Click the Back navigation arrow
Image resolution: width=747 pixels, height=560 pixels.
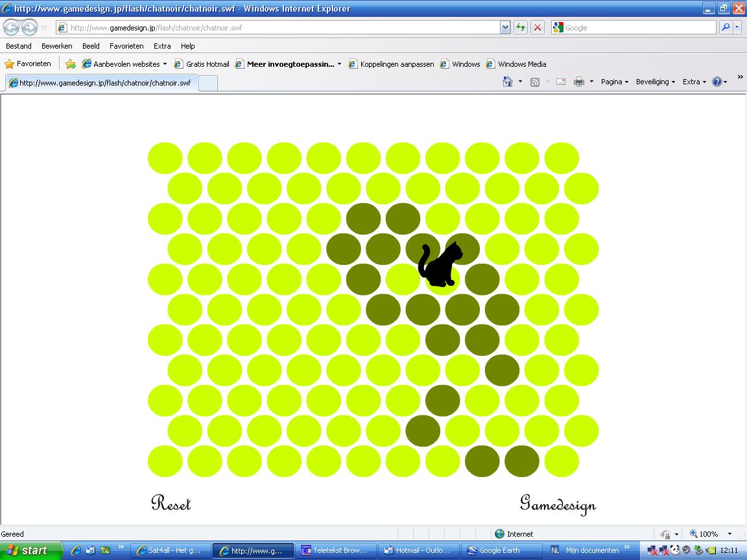click(12, 28)
